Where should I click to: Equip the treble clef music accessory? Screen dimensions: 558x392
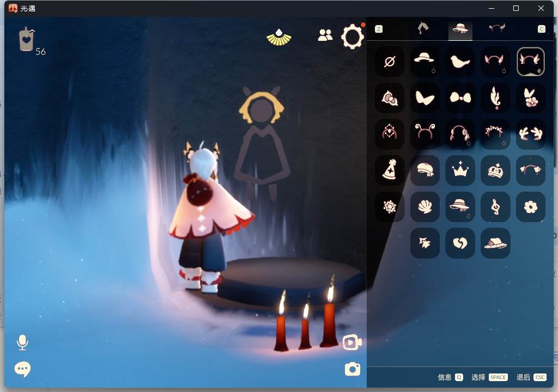(x=495, y=207)
